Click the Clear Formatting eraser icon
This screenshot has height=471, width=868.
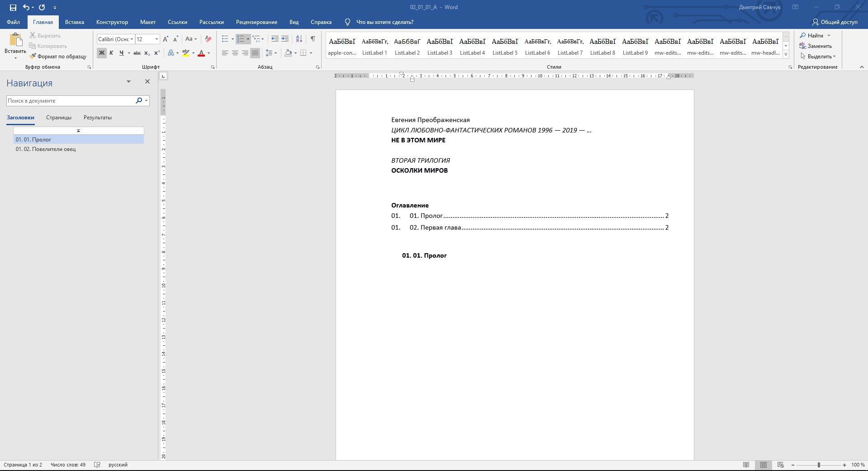click(x=208, y=39)
